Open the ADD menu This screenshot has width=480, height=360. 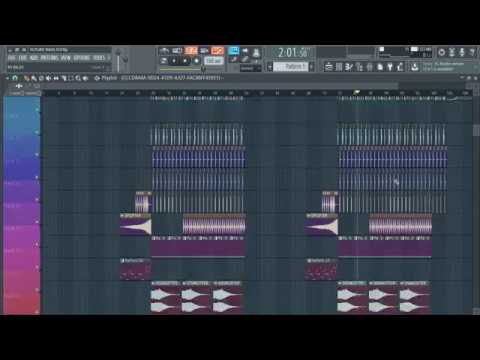[x=34, y=58]
